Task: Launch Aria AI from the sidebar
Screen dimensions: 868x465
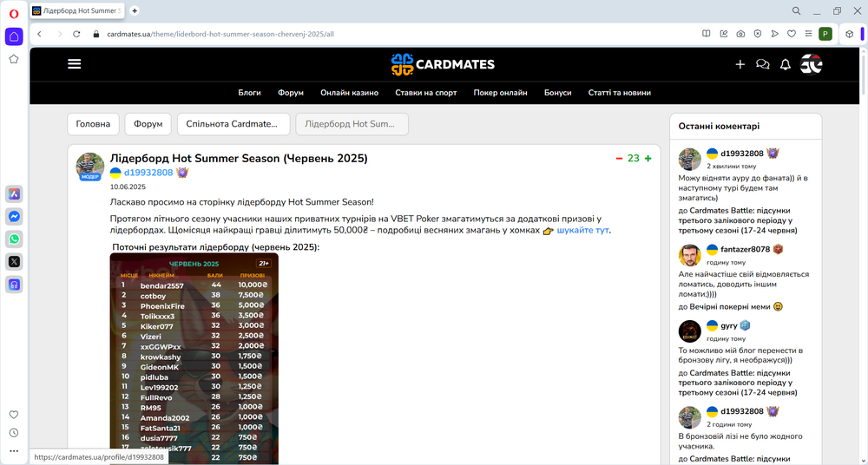Action: pyautogui.click(x=14, y=193)
